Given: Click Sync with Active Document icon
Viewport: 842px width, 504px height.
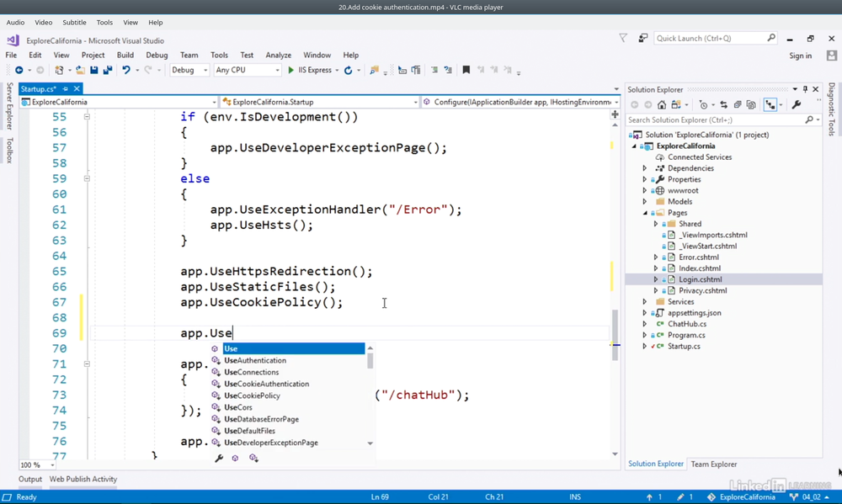Looking at the screenshot, I should (724, 105).
